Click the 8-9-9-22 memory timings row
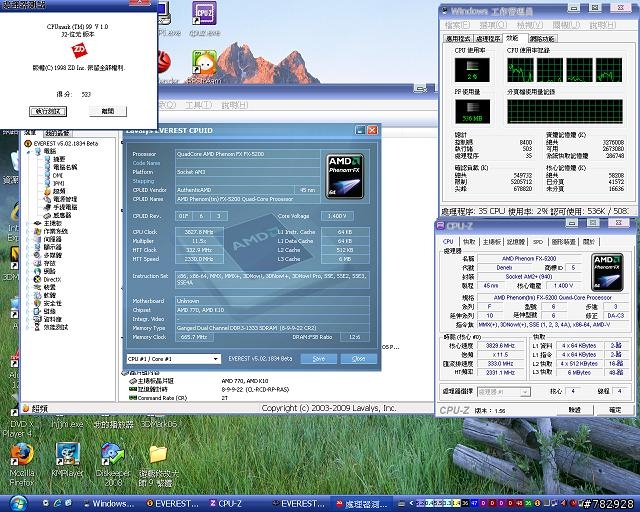Image resolution: width=640 pixels, height=512 pixels. coord(209,390)
